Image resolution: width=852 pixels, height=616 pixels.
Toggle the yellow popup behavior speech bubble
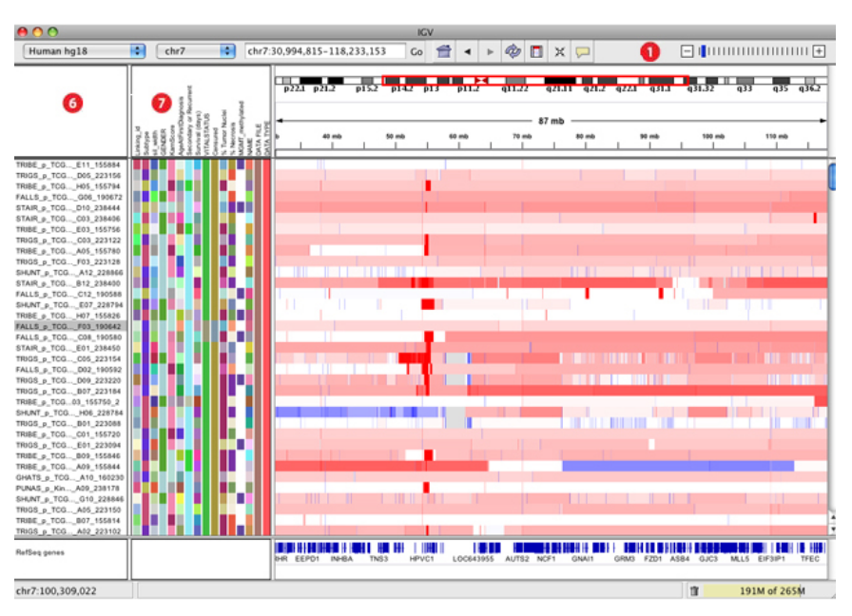pos(582,51)
